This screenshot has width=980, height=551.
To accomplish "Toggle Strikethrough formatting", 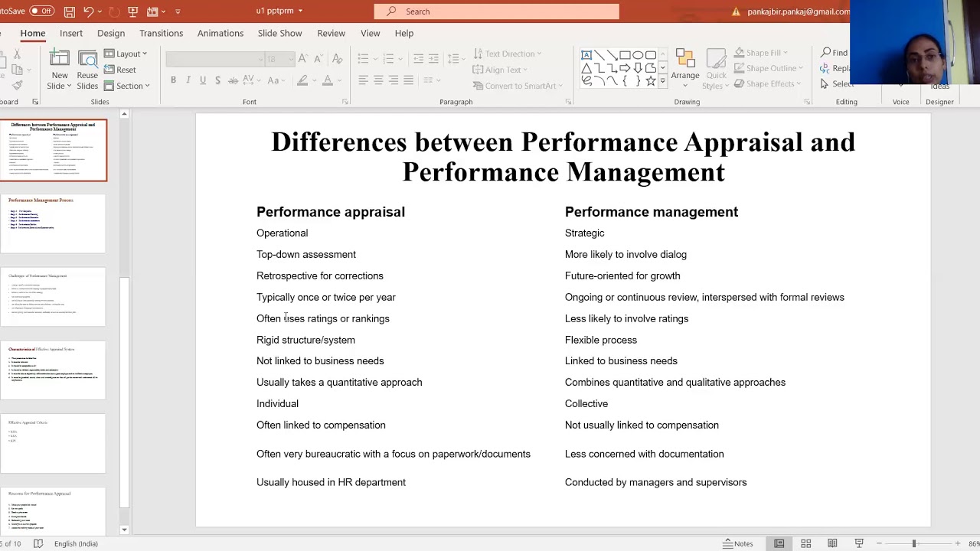I will tap(234, 80).
